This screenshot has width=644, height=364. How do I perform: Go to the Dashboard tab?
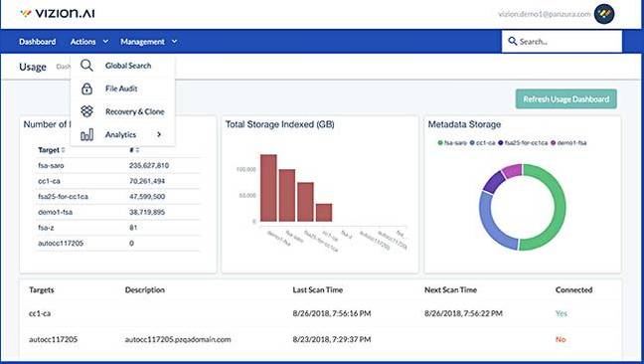[x=38, y=42]
